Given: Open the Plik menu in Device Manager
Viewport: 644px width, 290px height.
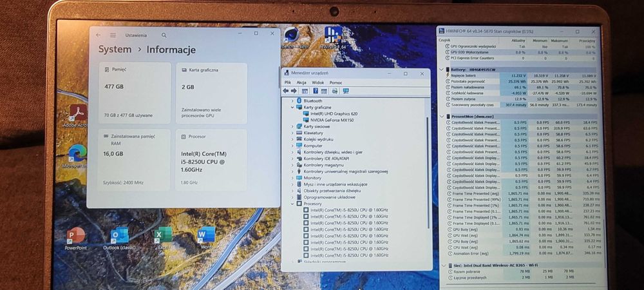Looking at the screenshot, I should pyautogui.click(x=287, y=82).
